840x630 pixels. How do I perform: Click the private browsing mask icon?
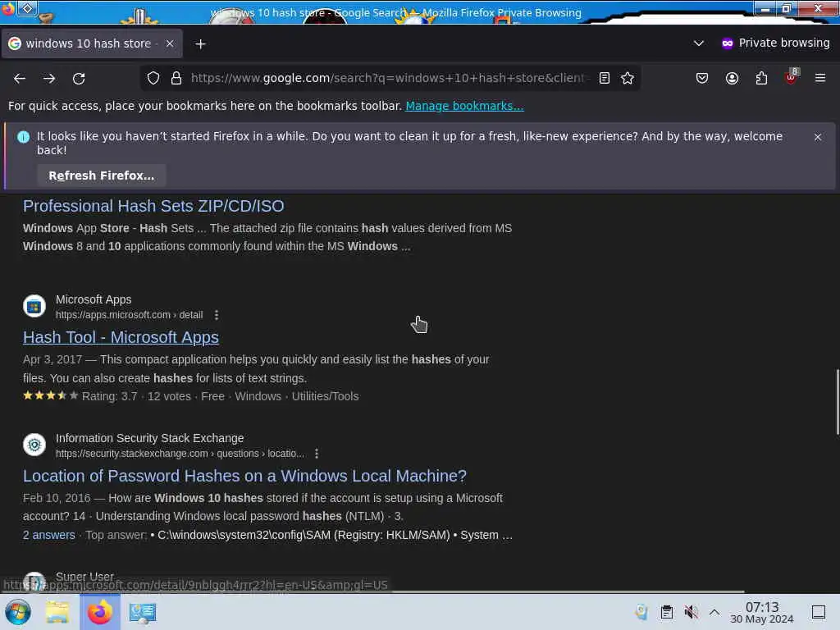727,43
